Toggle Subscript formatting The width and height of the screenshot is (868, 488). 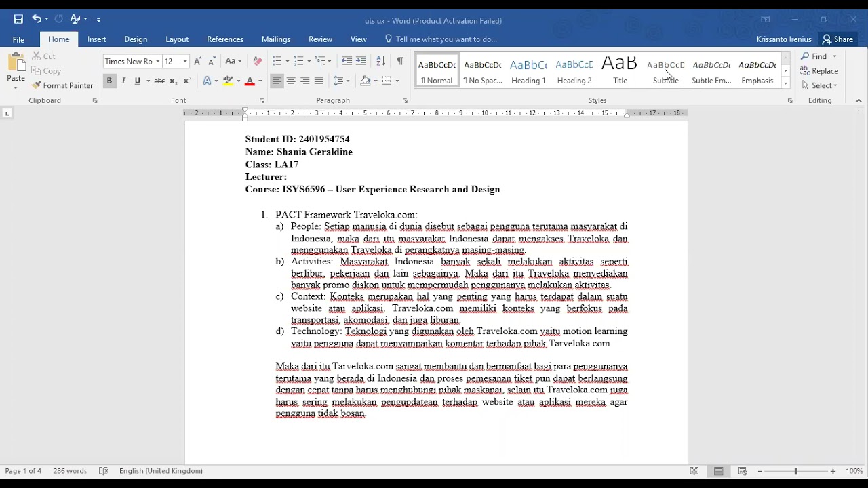click(174, 81)
